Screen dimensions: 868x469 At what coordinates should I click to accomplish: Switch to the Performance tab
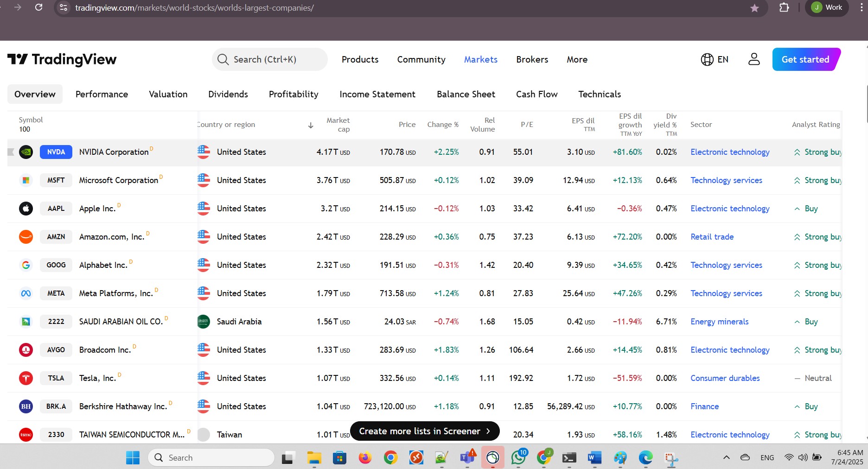pos(102,94)
